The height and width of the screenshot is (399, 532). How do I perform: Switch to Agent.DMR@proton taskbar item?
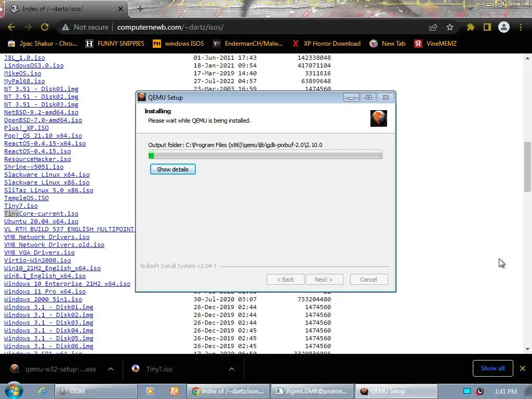312,391
